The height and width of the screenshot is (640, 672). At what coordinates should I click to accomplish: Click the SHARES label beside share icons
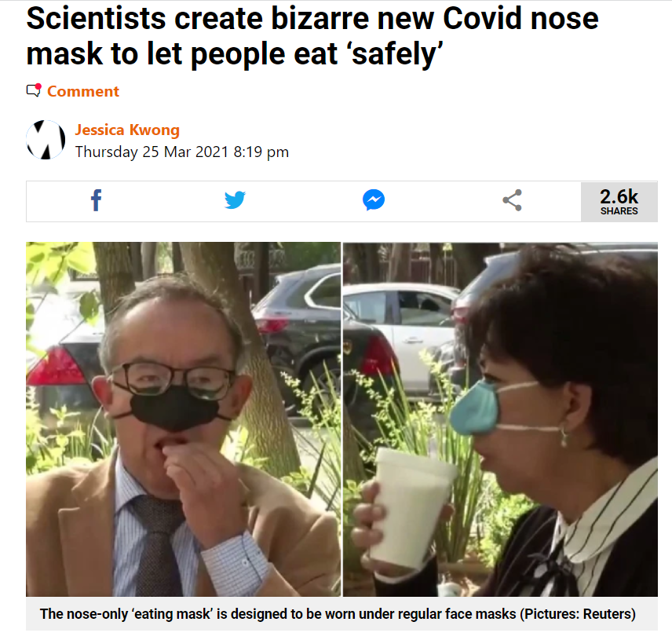(x=619, y=211)
